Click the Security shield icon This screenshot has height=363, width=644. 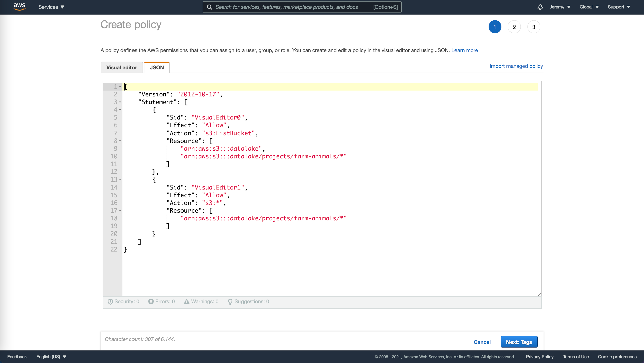coord(110,302)
